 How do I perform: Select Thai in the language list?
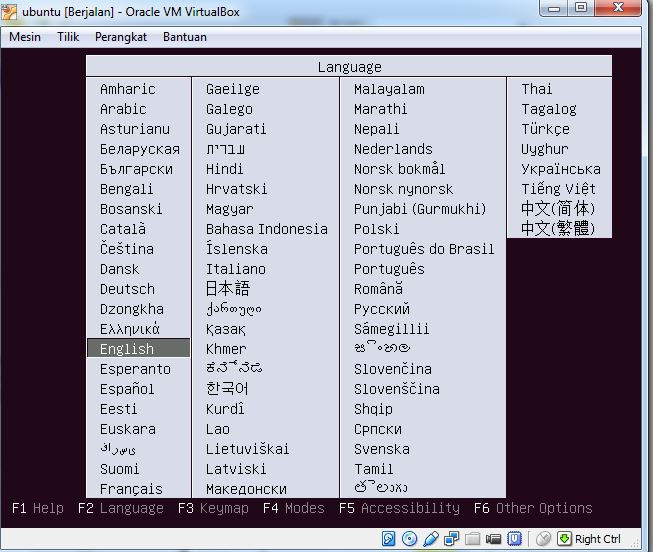coord(537,89)
